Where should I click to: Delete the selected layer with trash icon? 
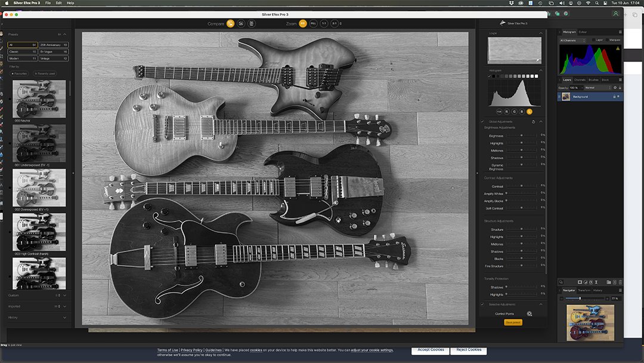(x=620, y=282)
